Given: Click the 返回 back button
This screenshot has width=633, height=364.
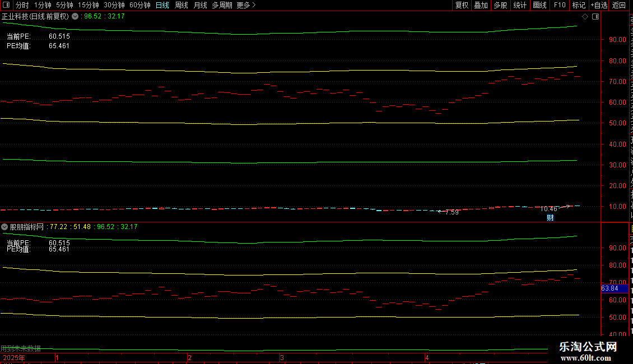Looking at the screenshot, I should point(618,5).
